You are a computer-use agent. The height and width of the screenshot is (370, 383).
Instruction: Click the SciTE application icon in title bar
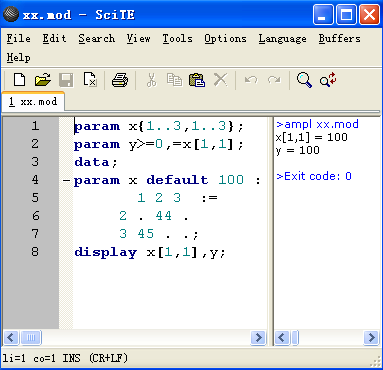coord(11,14)
